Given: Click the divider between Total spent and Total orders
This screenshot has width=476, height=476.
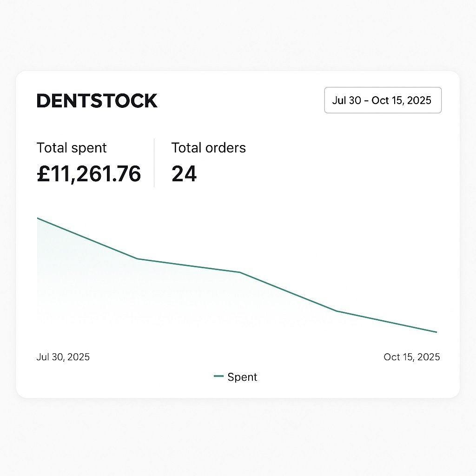Looking at the screenshot, I should 154,163.
